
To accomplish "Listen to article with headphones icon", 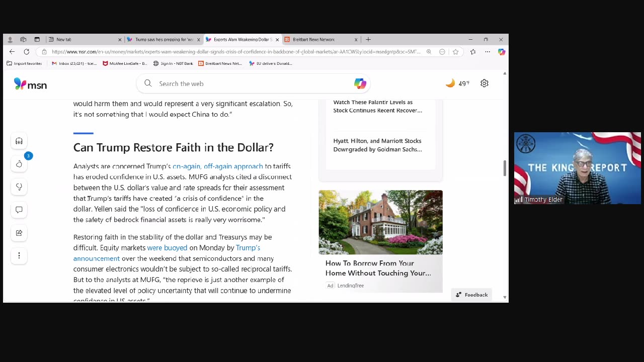I will point(19,141).
